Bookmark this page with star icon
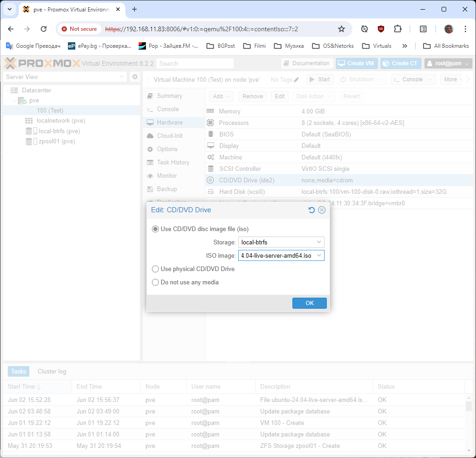The height and width of the screenshot is (458, 476). point(342,29)
